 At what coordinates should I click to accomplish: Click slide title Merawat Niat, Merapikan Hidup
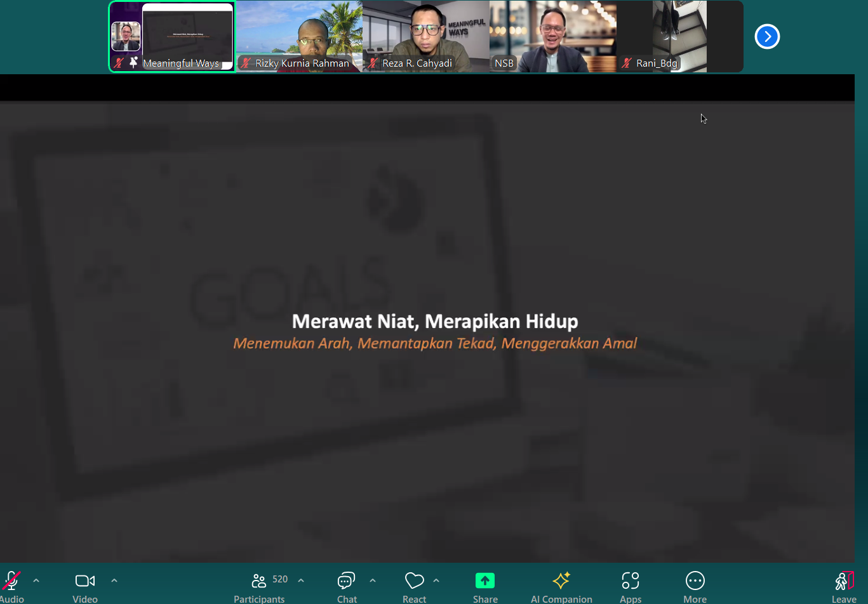(x=435, y=321)
